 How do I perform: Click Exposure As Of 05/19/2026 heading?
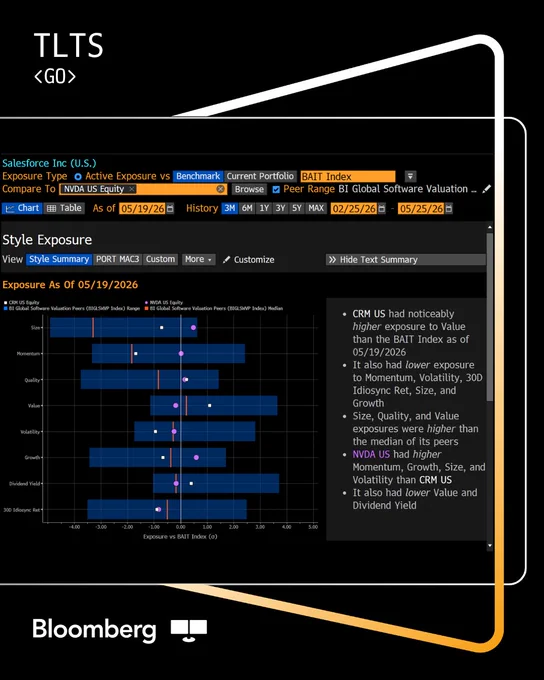(x=70, y=284)
